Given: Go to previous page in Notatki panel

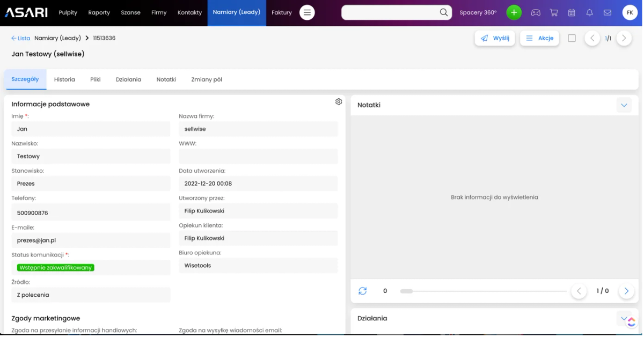Looking at the screenshot, I should (x=579, y=291).
